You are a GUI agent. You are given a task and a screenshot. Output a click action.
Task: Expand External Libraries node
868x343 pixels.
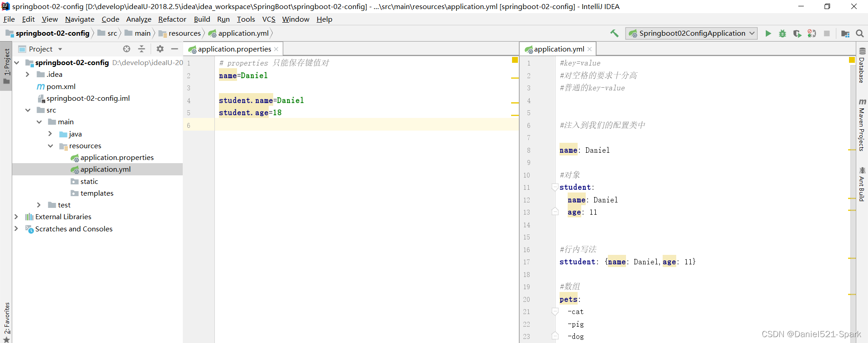pyautogui.click(x=16, y=216)
